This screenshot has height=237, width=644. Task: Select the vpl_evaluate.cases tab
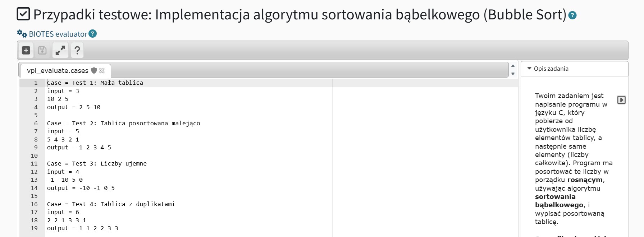coord(58,71)
